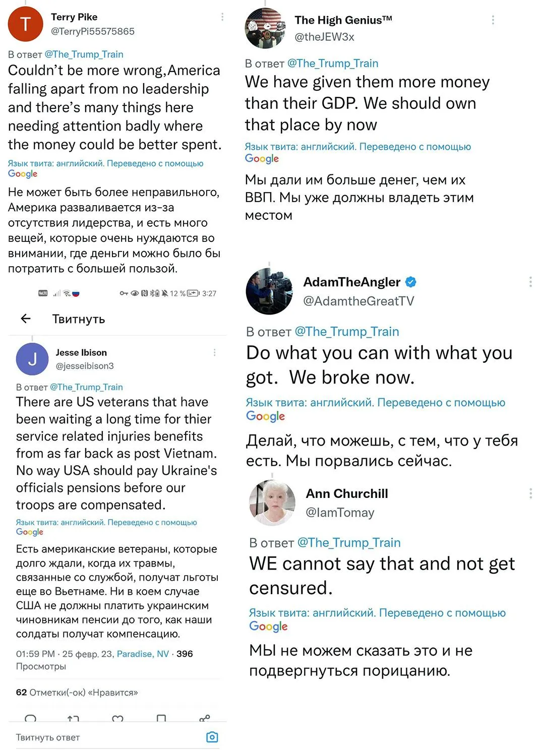Open more options on Ann Churchill's tweet
The width and height of the screenshot is (543, 756).
(530, 493)
